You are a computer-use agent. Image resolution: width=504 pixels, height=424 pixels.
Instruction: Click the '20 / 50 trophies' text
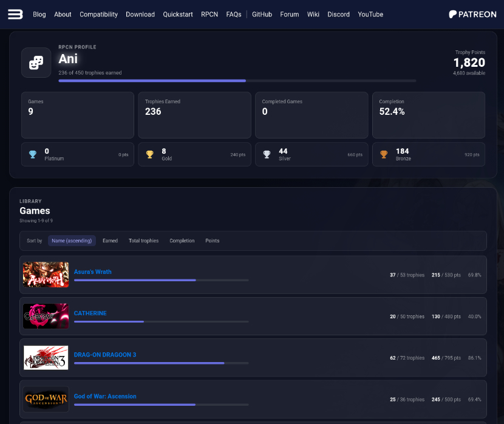click(x=407, y=316)
